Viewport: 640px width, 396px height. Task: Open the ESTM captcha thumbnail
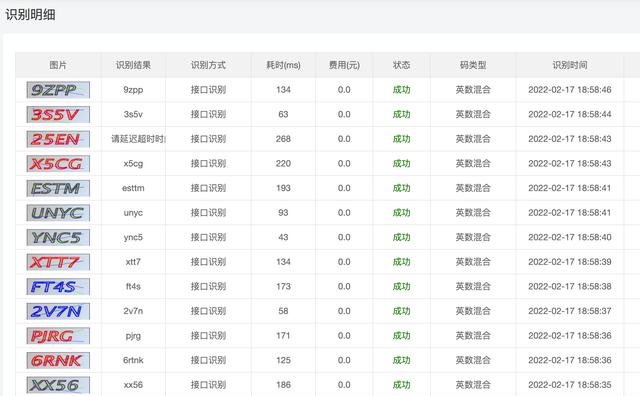tap(58, 188)
